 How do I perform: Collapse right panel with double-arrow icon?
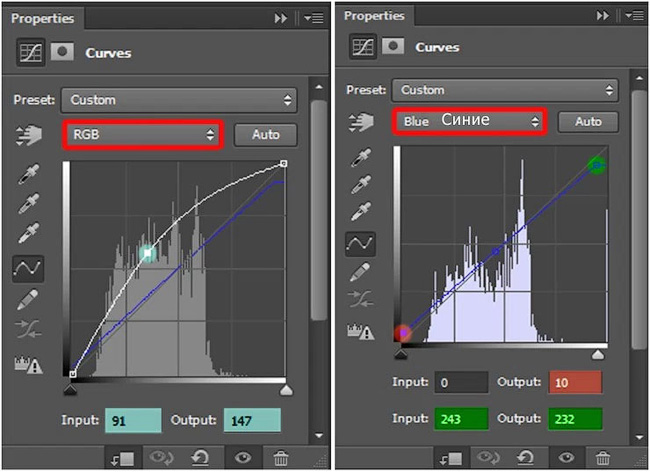tap(603, 15)
